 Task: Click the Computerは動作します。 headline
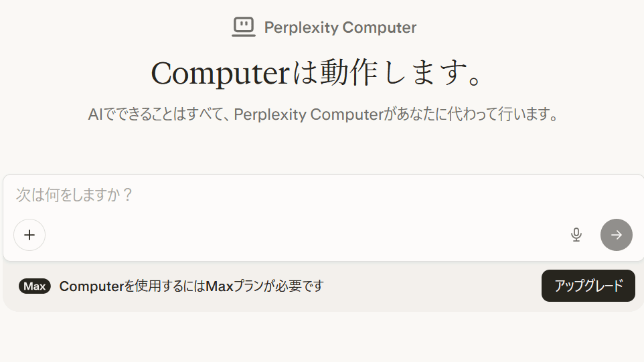[x=317, y=73]
